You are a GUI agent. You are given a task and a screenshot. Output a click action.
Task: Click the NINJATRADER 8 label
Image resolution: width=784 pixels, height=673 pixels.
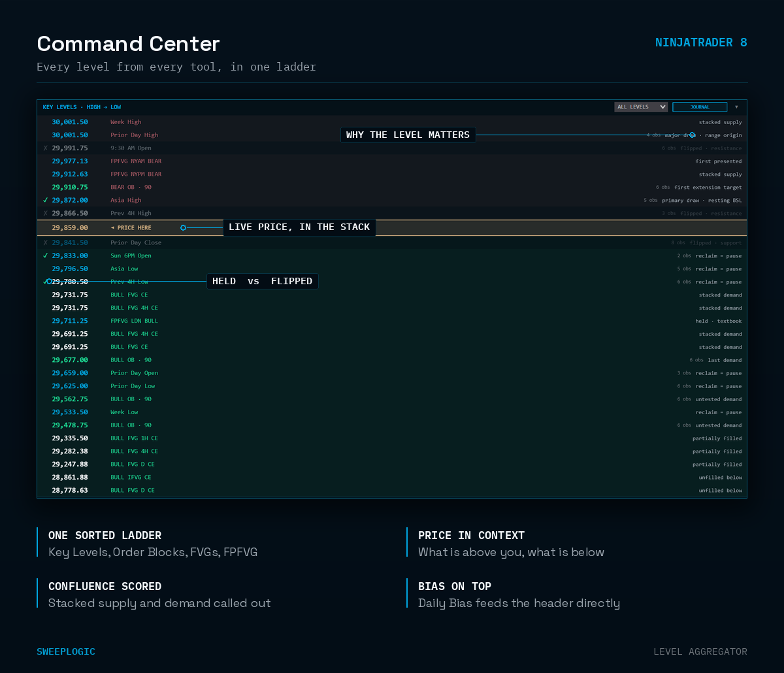pos(701,43)
